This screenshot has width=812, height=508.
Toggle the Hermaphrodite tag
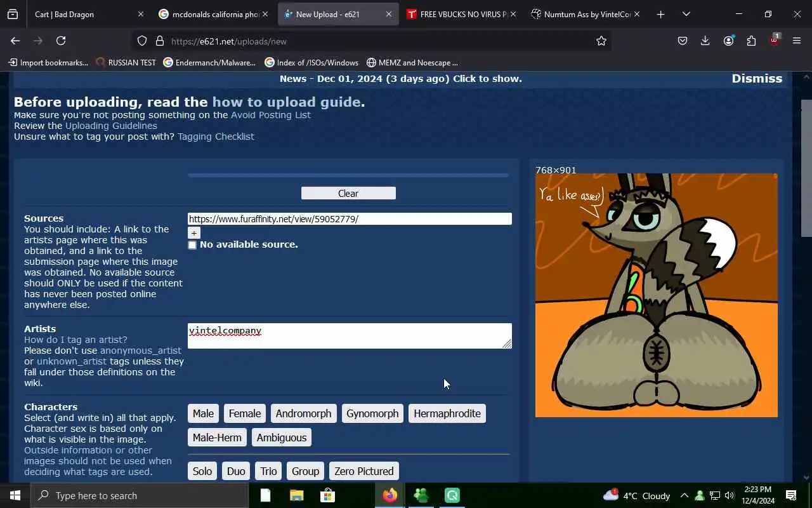coord(447,413)
